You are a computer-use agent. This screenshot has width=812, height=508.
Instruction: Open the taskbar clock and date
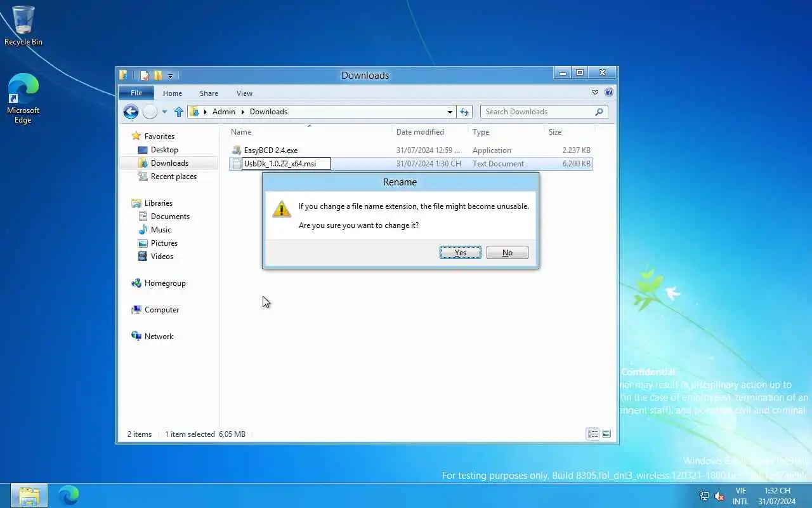777,496
